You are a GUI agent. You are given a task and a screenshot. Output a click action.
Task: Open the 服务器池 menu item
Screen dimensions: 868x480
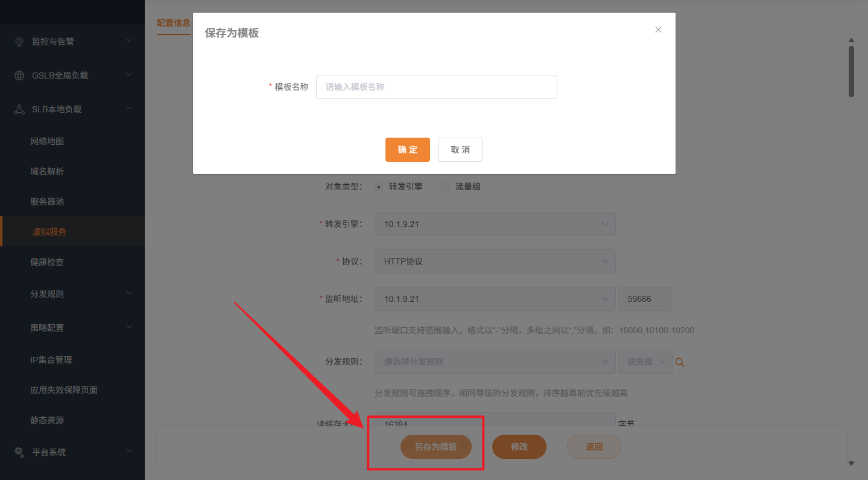coord(47,202)
